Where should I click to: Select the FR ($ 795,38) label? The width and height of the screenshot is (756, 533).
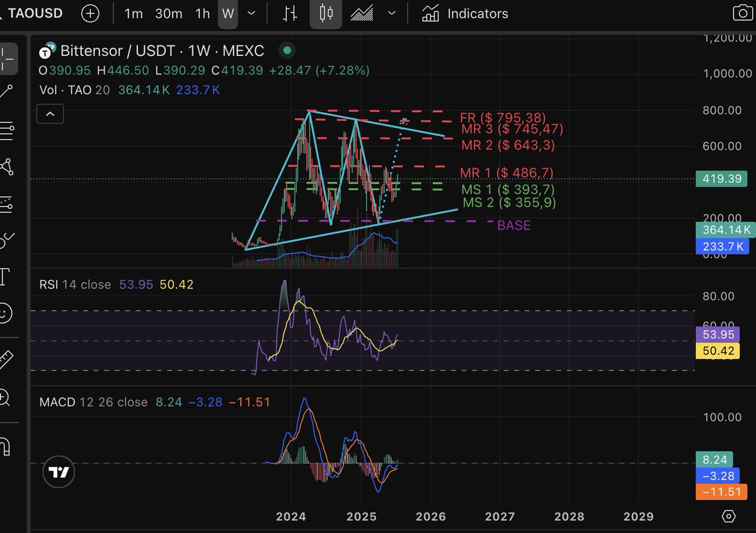(x=503, y=118)
